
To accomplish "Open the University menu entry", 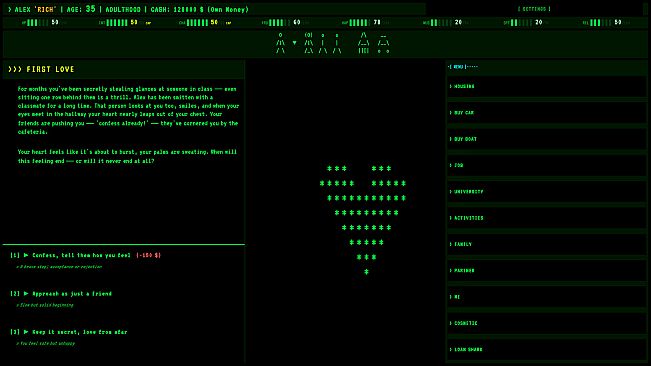I will [546, 192].
